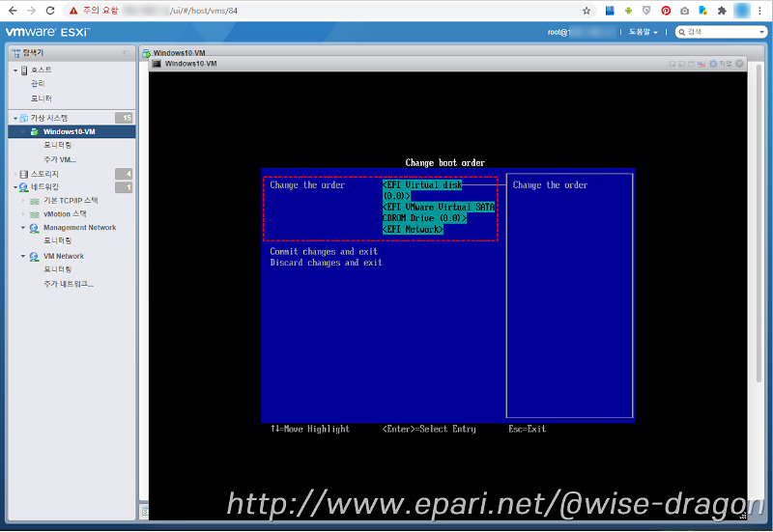
Task: Click the Host device icon
Action: click(x=24, y=70)
